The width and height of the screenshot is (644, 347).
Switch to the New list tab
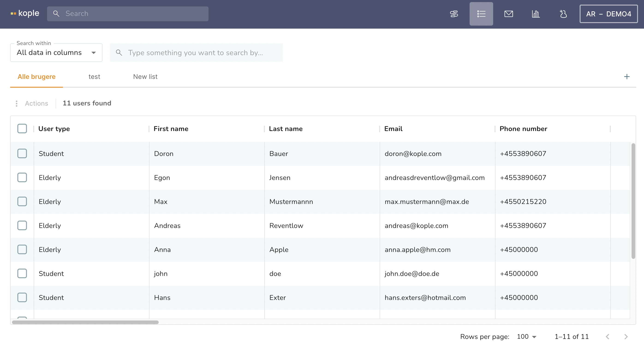145,77
